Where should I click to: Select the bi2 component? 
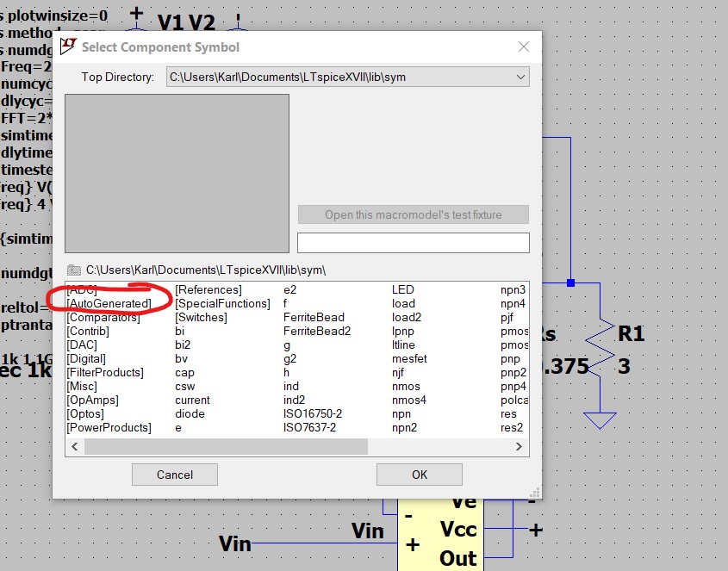(x=183, y=344)
